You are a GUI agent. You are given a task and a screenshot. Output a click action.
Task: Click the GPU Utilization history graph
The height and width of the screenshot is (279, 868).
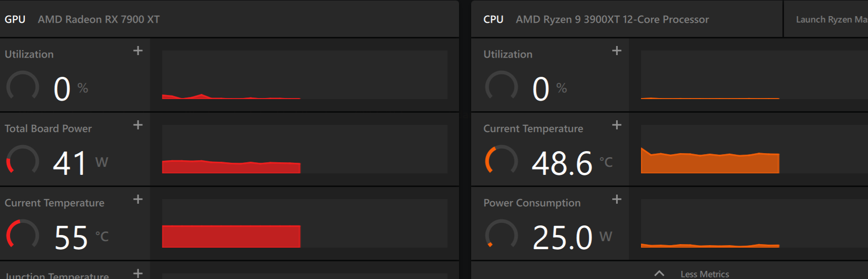coord(304,75)
